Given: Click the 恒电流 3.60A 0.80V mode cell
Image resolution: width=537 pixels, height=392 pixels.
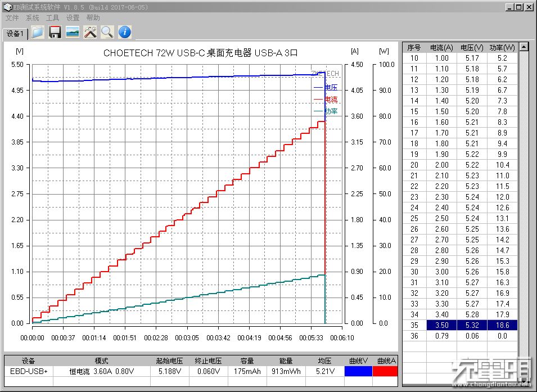Looking at the screenshot, I should (x=102, y=371).
